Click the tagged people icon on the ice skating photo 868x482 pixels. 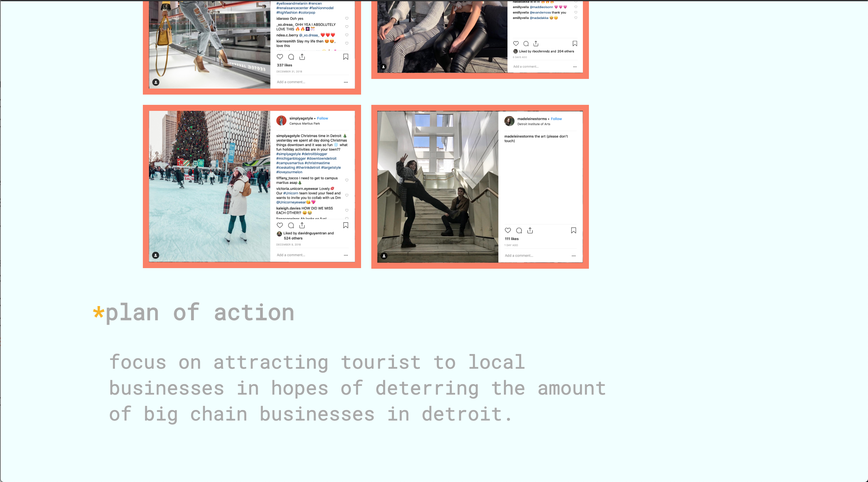pyautogui.click(x=155, y=255)
